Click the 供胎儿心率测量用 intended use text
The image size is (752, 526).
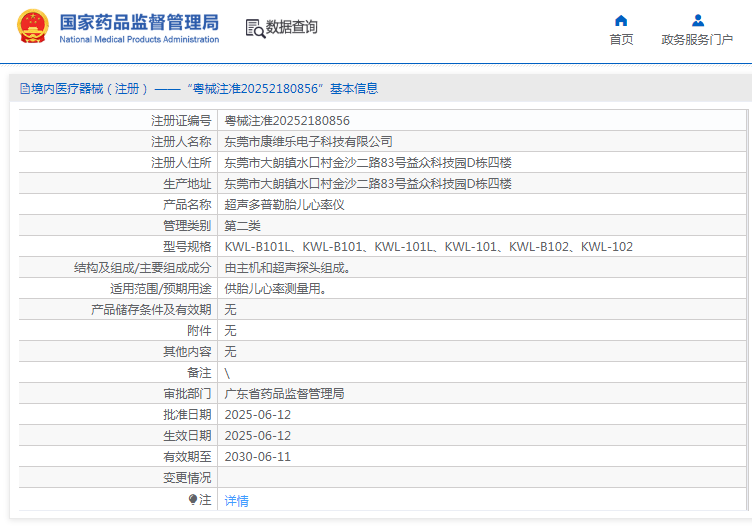(275, 289)
